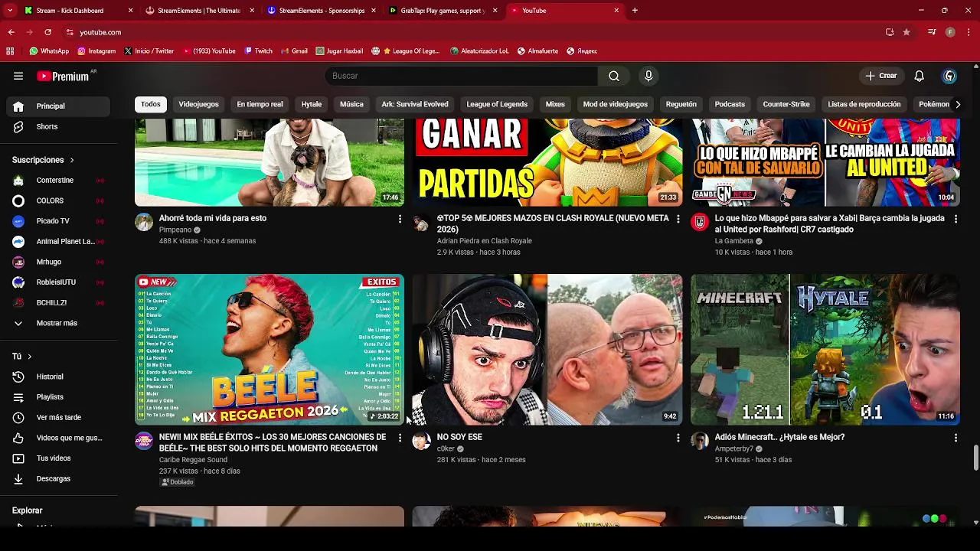Open options for Mbappé Xabi video
This screenshot has width=980, height=551.
[x=955, y=219]
